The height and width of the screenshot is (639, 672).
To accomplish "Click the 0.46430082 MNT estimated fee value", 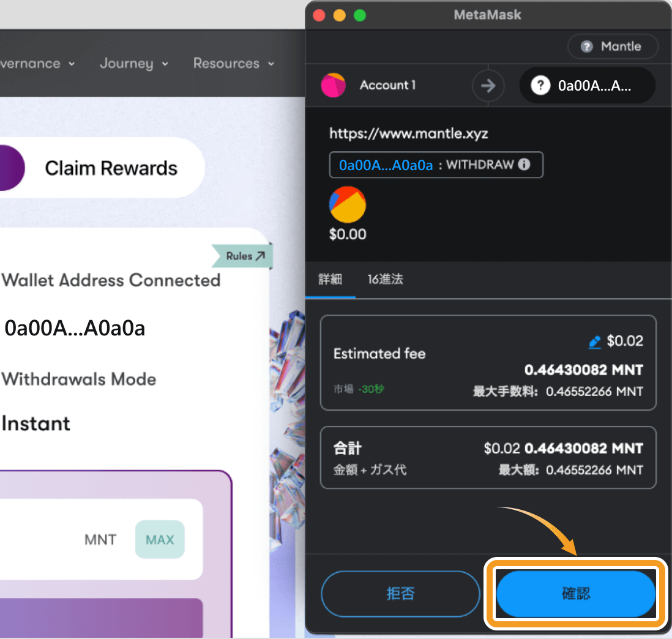I will coord(584,370).
